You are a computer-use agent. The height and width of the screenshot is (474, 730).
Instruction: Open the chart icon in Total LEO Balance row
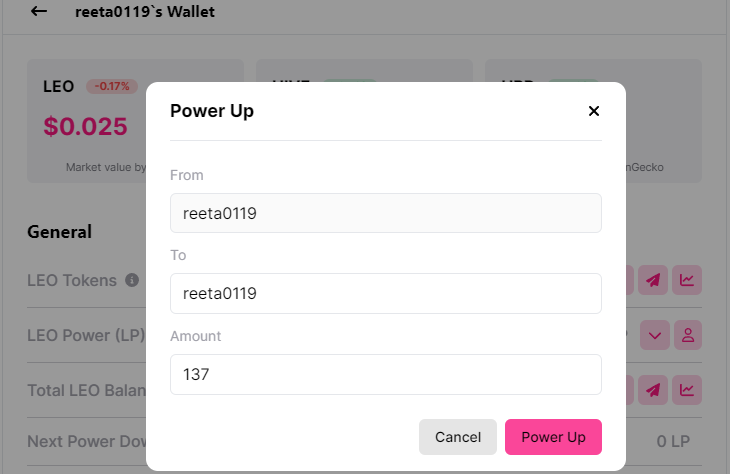tap(687, 390)
